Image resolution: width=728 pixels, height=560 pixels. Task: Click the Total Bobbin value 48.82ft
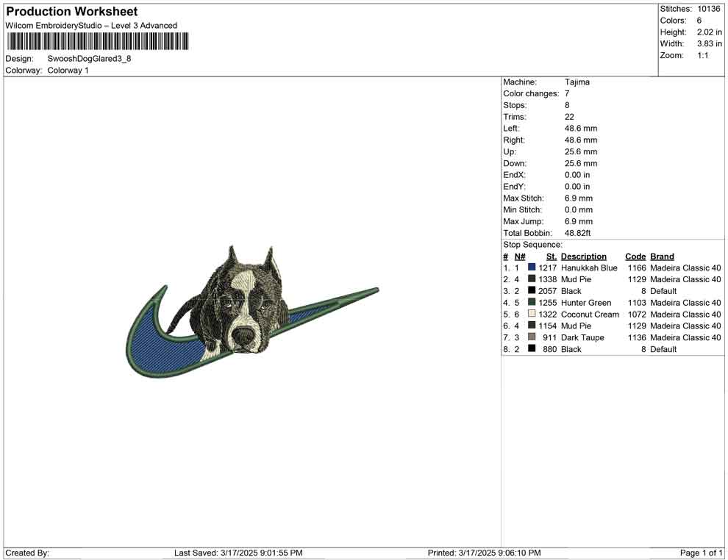[577, 233]
